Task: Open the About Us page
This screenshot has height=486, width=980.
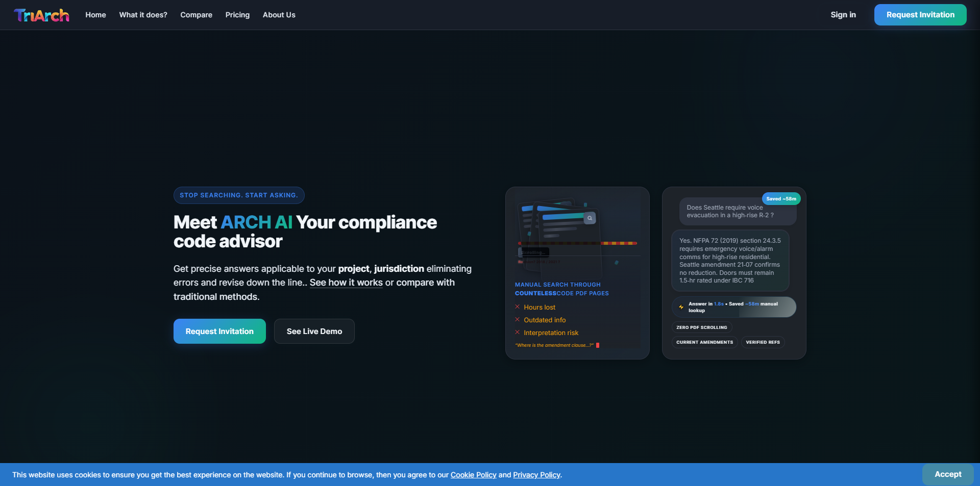Action: pyautogui.click(x=279, y=15)
